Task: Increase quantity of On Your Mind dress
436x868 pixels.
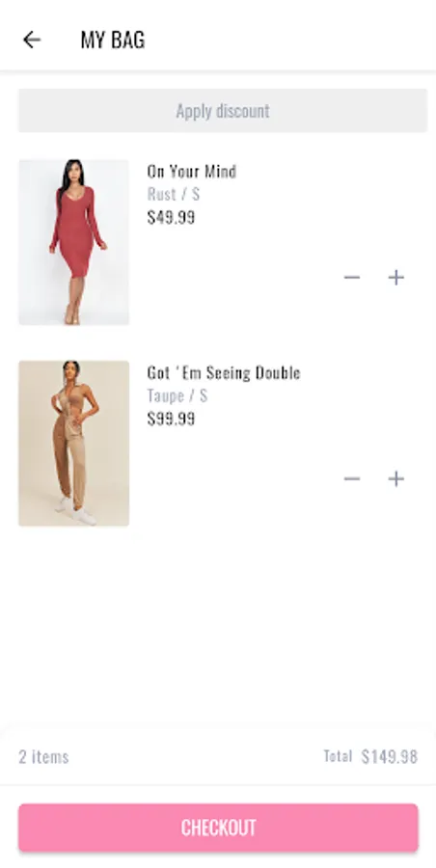Action: pos(395,278)
